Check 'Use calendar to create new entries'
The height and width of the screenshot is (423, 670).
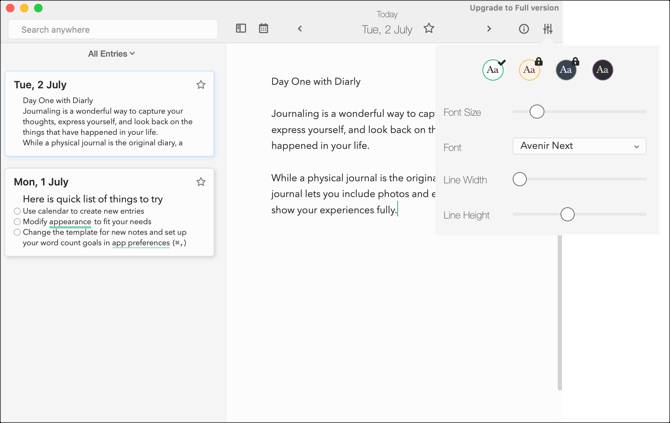[17, 211]
